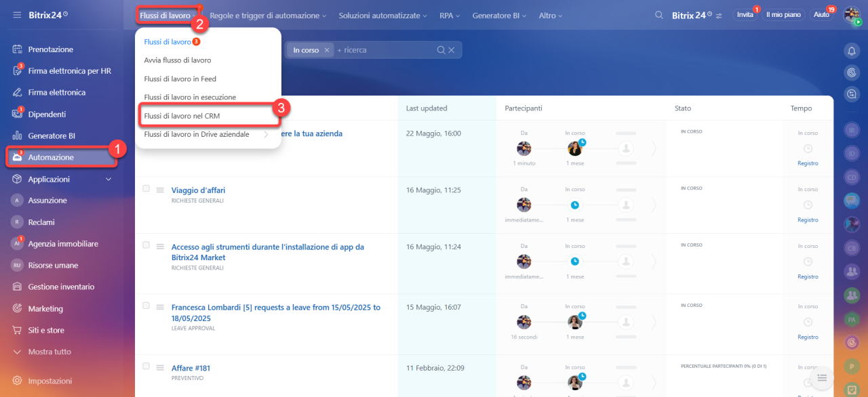Open the CB chat avatar in right panel
The width and height of the screenshot is (868, 397).
point(852,247)
